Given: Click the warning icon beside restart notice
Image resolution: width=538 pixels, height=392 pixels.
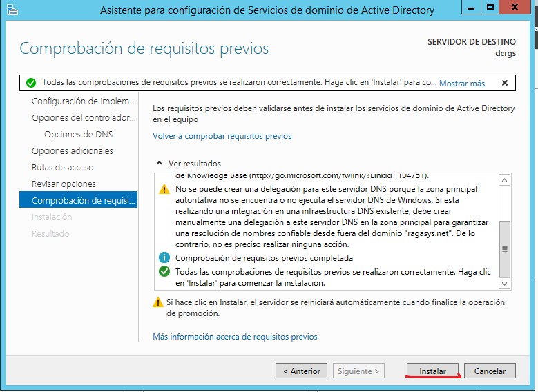Looking at the screenshot, I should [158, 302].
